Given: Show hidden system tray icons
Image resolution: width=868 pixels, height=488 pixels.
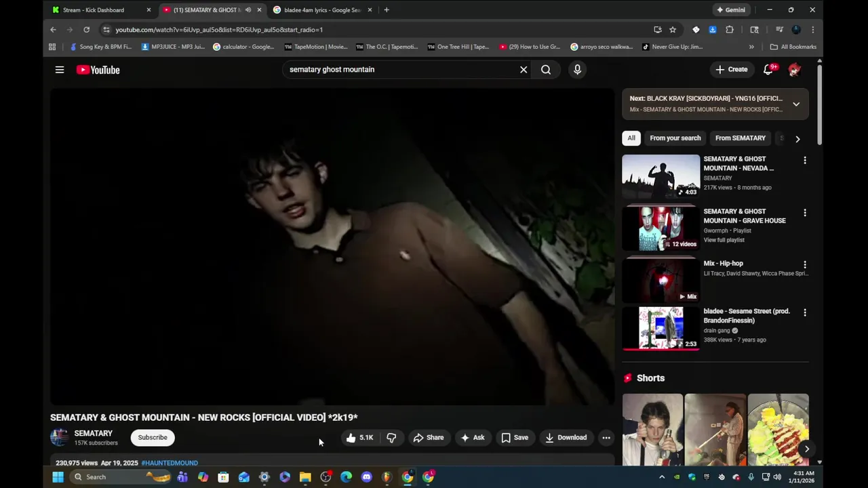Looking at the screenshot, I should (x=662, y=477).
